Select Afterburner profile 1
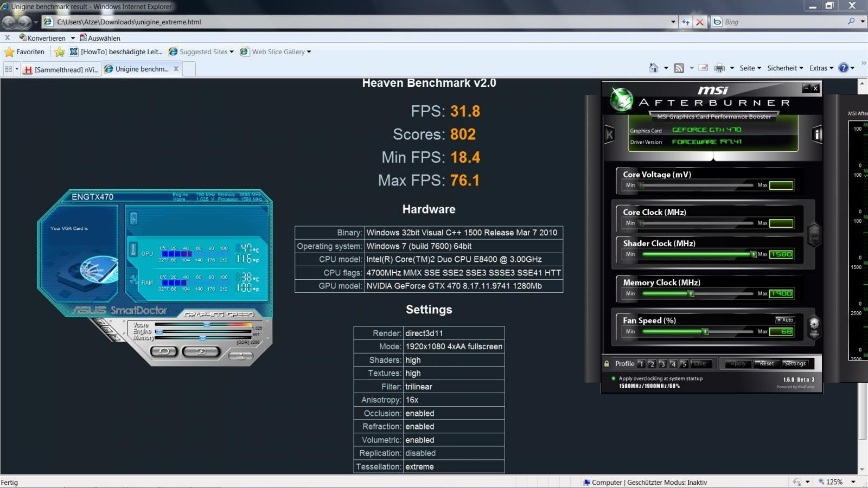The width and height of the screenshot is (868, 488). 641,364
